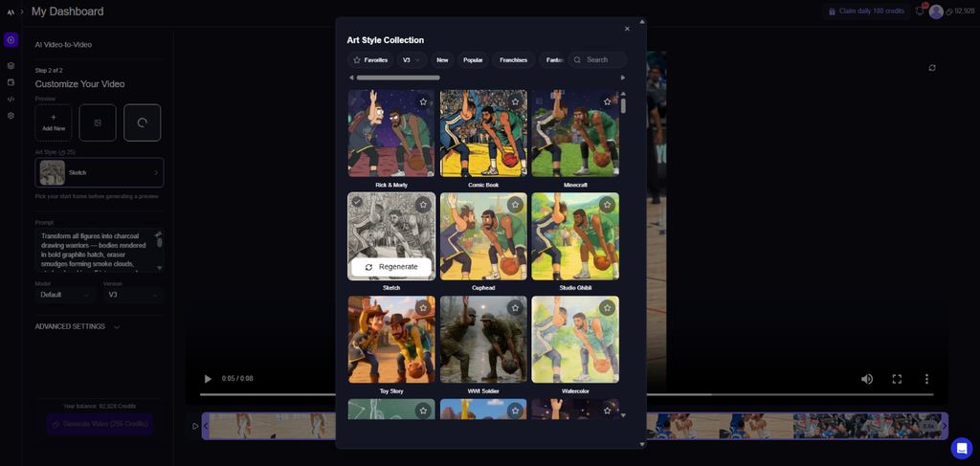980x466 pixels.
Task: Enter fullscreen on the video player
Action: (897, 379)
